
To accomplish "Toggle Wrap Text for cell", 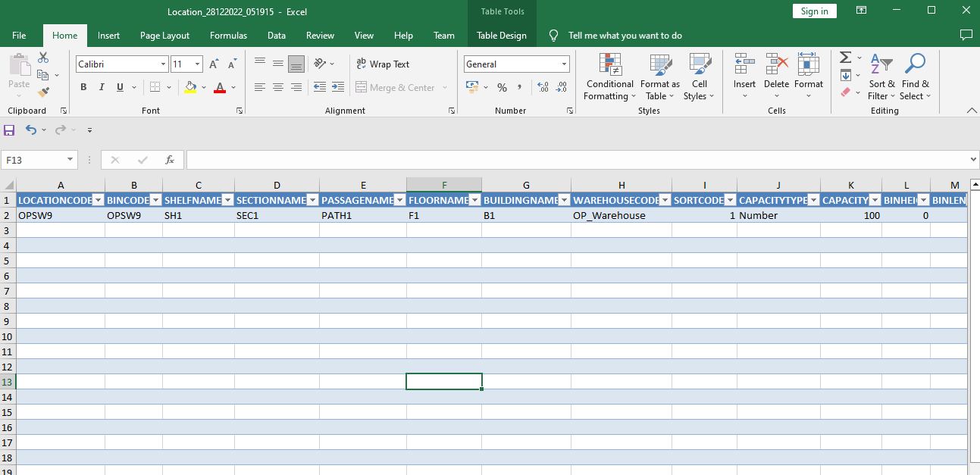I will 383,64.
